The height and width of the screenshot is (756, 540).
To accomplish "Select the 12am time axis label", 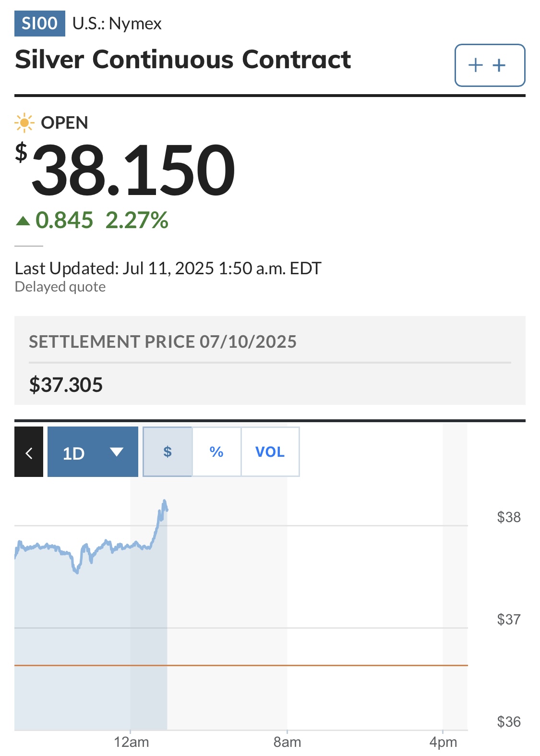I will 131,742.
